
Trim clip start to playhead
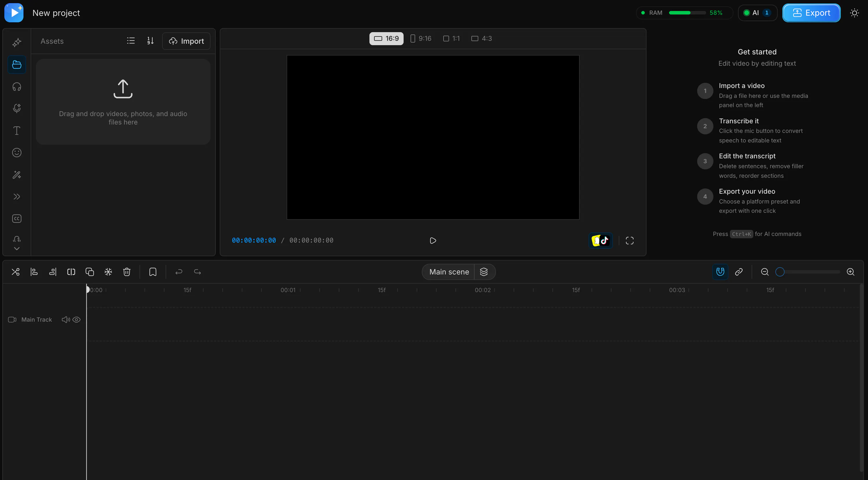(x=34, y=272)
